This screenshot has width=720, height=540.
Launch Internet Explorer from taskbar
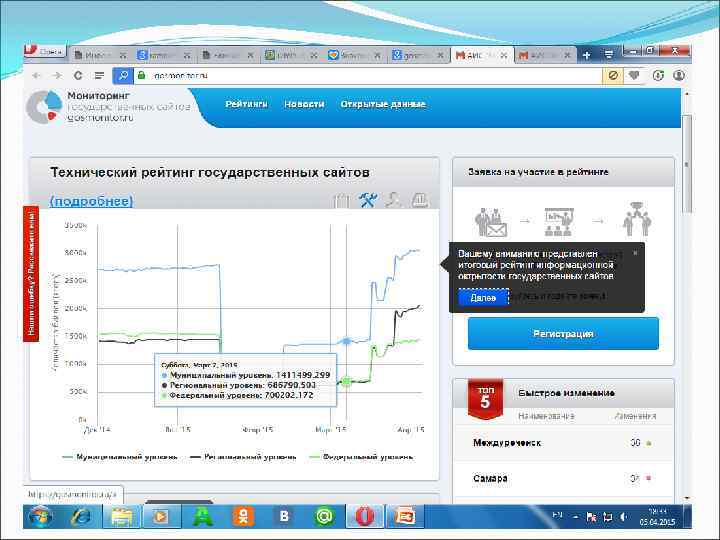point(81,517)
